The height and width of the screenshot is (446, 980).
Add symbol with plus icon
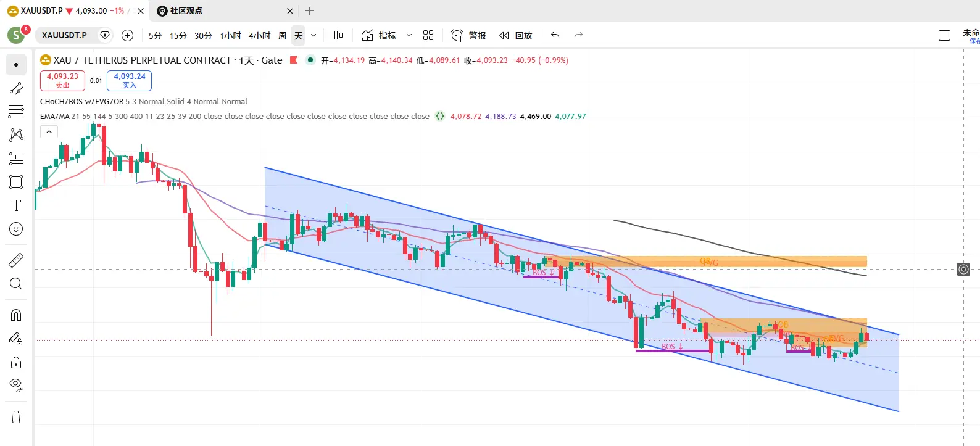pos(127,35)
